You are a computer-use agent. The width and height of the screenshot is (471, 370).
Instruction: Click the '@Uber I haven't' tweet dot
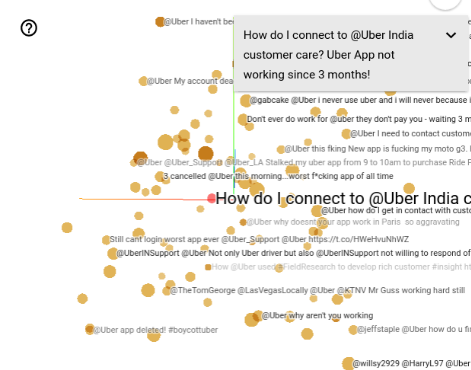pyautogui.click(x=160, y=22)
